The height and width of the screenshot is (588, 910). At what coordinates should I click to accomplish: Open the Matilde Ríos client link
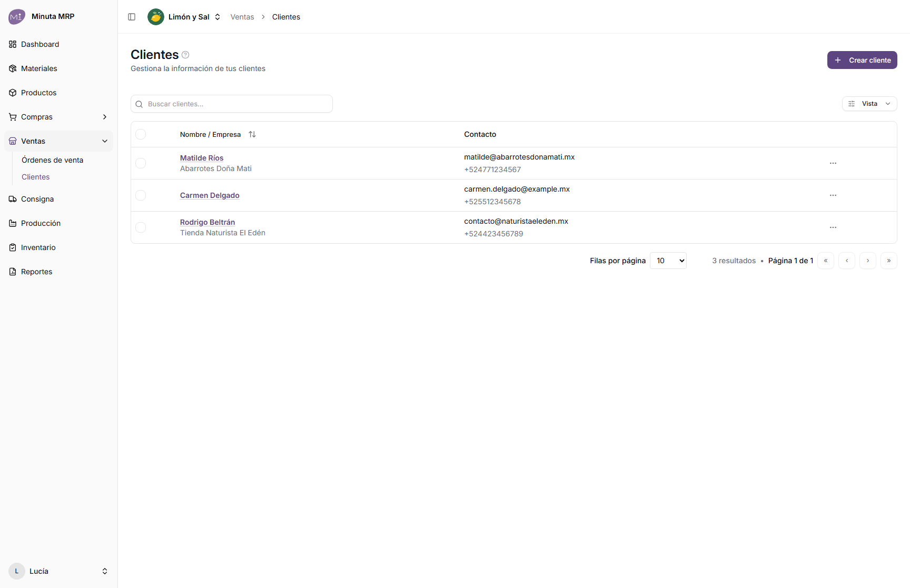click(x=202, y=158)
